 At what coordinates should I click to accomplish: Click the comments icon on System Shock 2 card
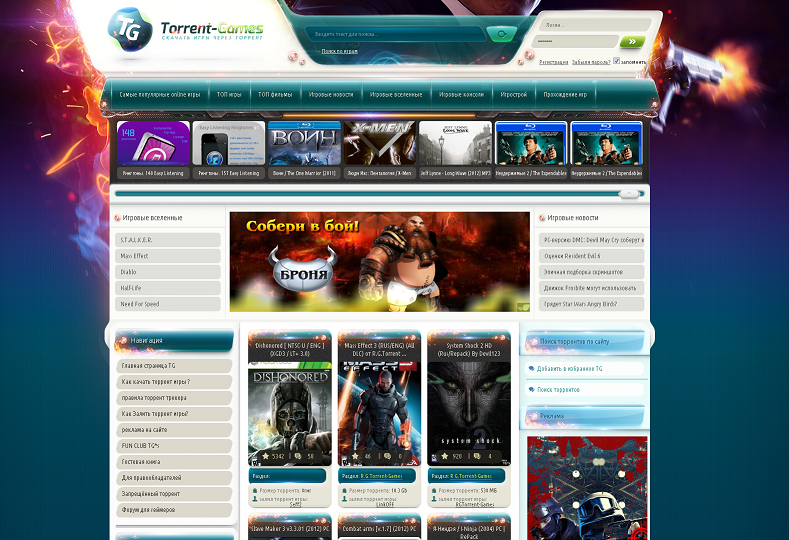(x=478, y=456)
